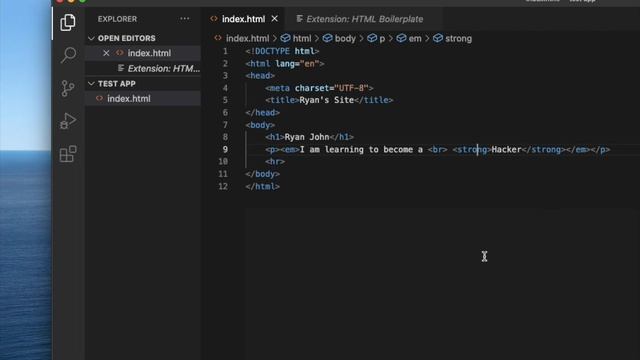Place cursor in "Ryan's Site" title text
This screenshot has height=360, width=640.
(x=327, y=100)
